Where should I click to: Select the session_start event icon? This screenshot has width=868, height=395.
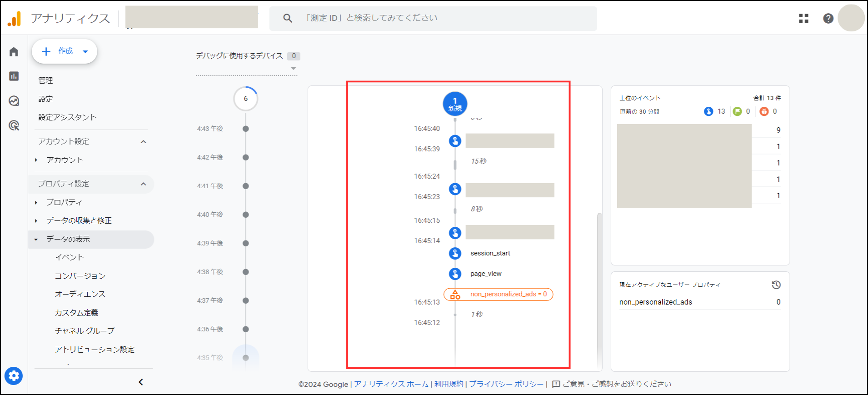coord(455,253)
